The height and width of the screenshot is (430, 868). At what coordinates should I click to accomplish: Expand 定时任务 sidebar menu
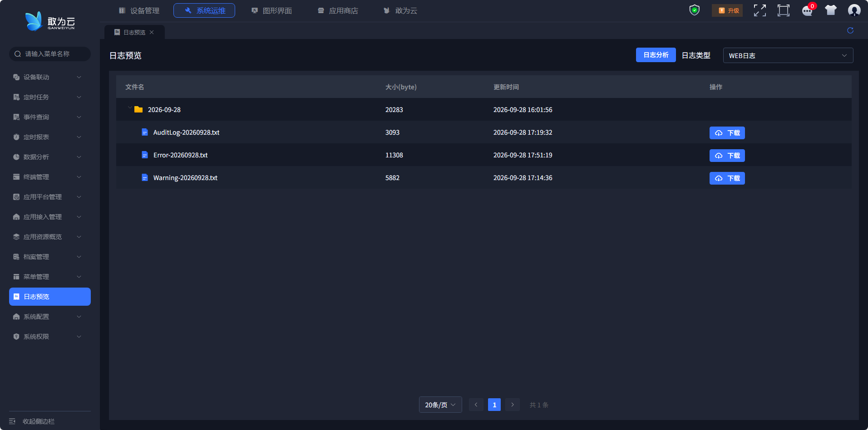tap(50, 97)
